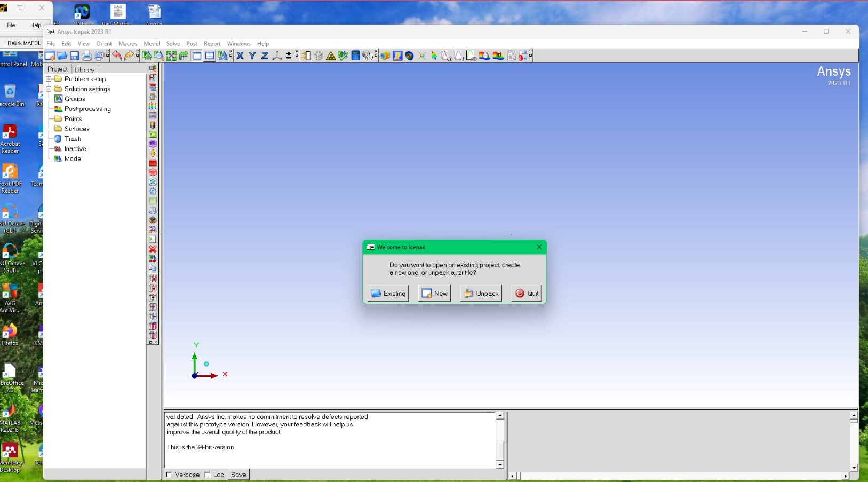
Task: Click Acrobat Reader desktop shortcut
Action: click(x=10, y=139)
